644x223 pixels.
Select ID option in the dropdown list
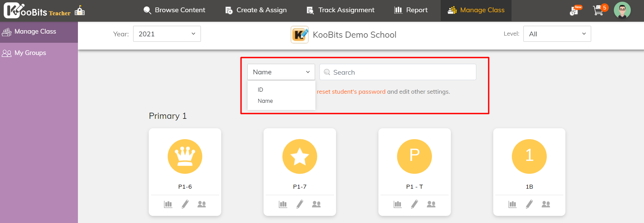(261, 90)
